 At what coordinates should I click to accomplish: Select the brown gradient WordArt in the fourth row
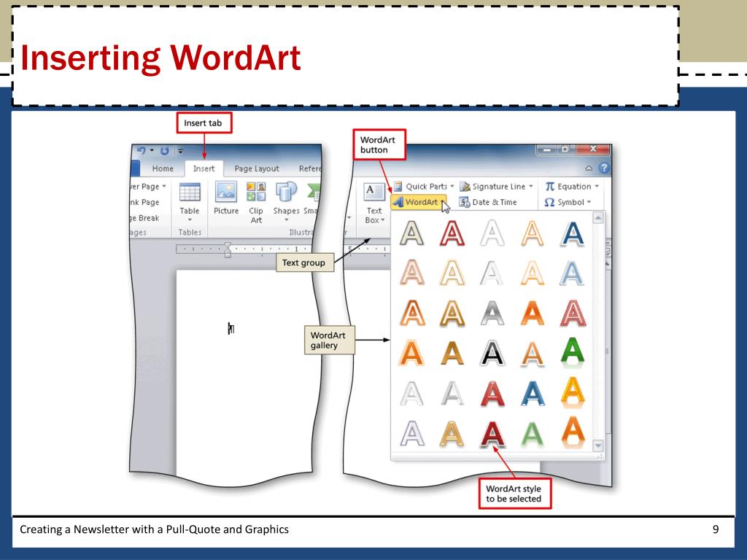[x=452, y=354]
